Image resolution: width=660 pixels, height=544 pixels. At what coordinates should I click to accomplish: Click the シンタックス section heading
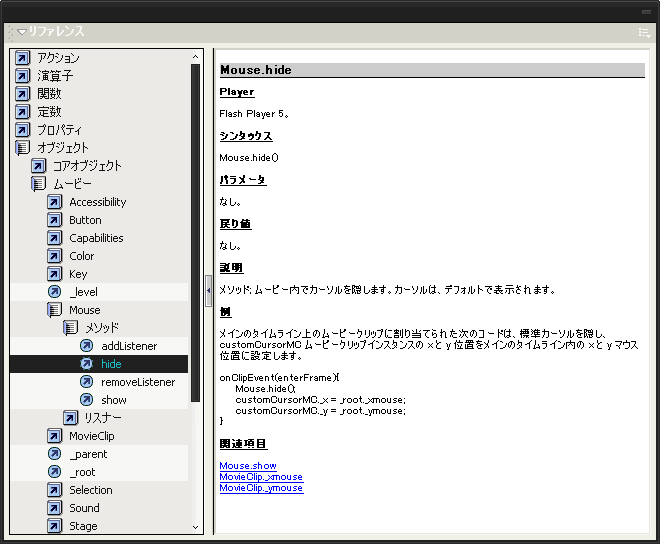tap(246, 136)
